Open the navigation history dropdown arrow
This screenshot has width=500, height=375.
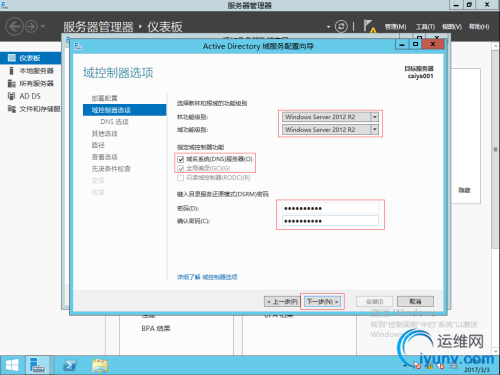pyautogui.click(x=43, y=26)
